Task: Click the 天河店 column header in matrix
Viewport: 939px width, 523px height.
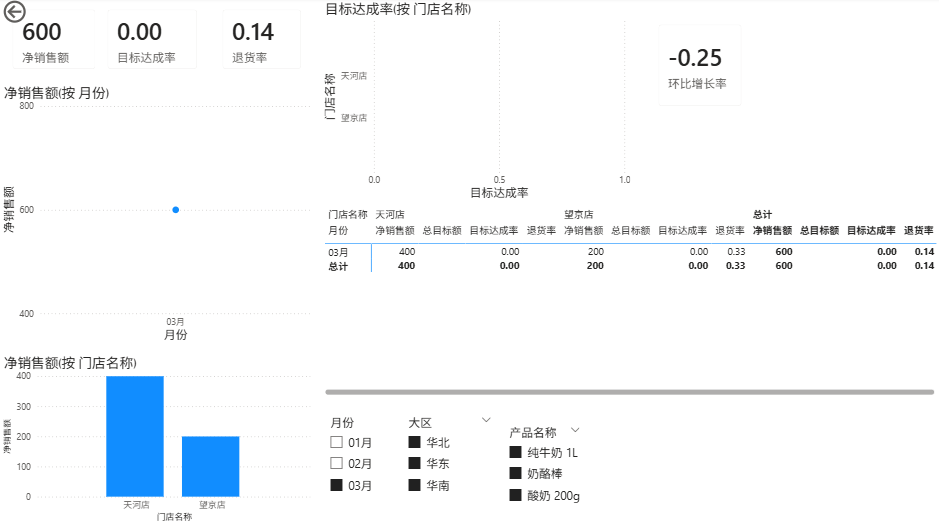Action: click(x=390, y=214)
